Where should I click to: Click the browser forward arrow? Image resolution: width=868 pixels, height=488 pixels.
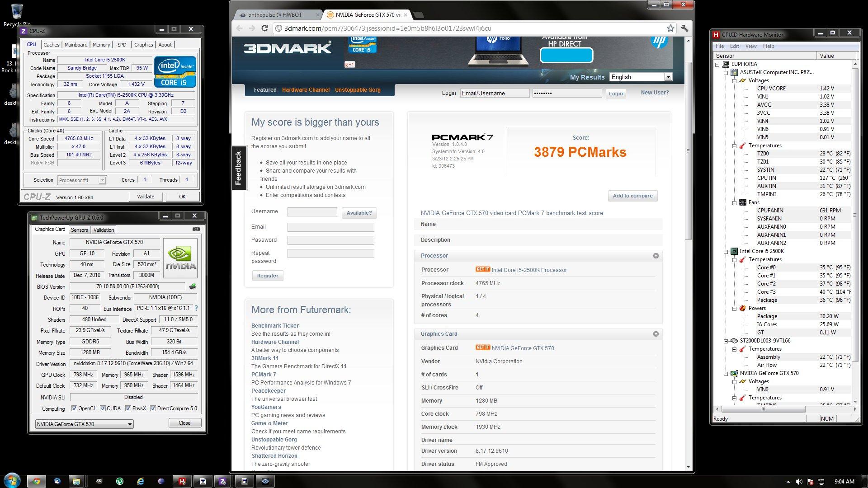pyautogui.click(x=252, y=28)
